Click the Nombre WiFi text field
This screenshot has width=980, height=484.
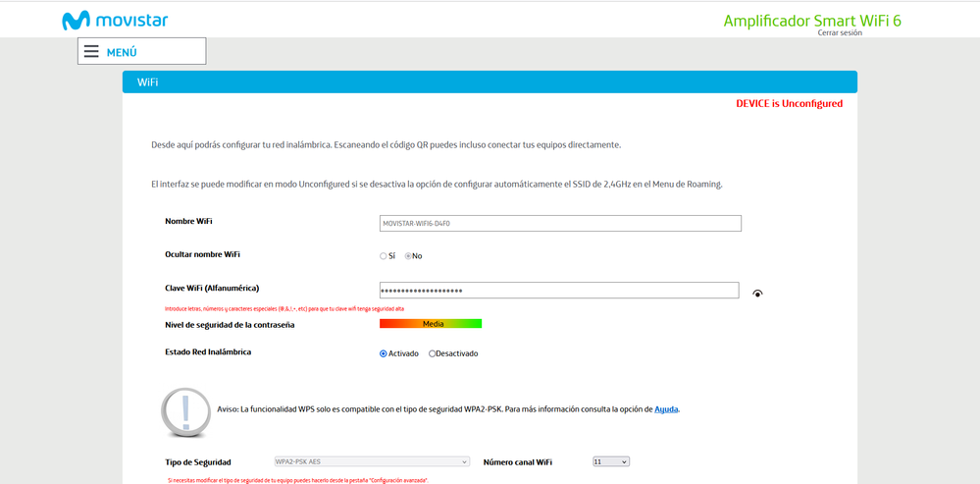(559, 224)
